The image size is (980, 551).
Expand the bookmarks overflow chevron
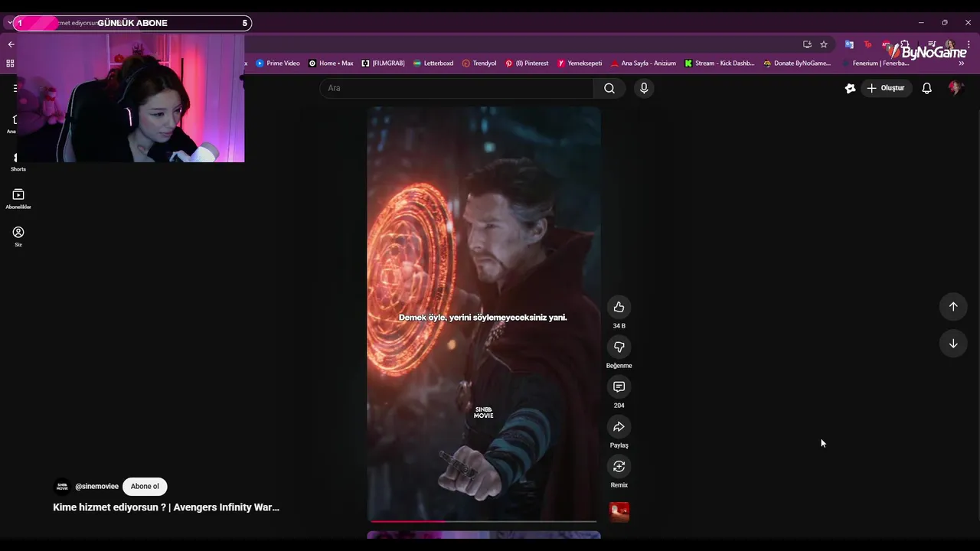click(962, 64)
